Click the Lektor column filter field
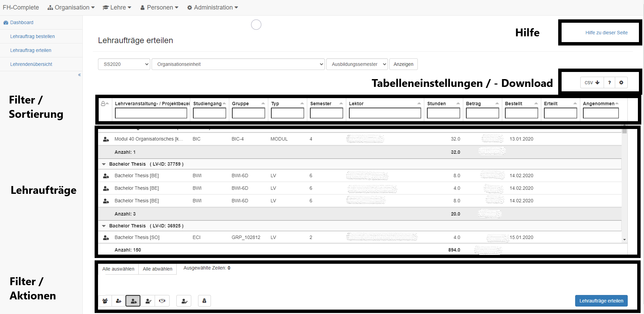Image resolution: width=644 pixels, height=314 pixels. pos(385,113)
